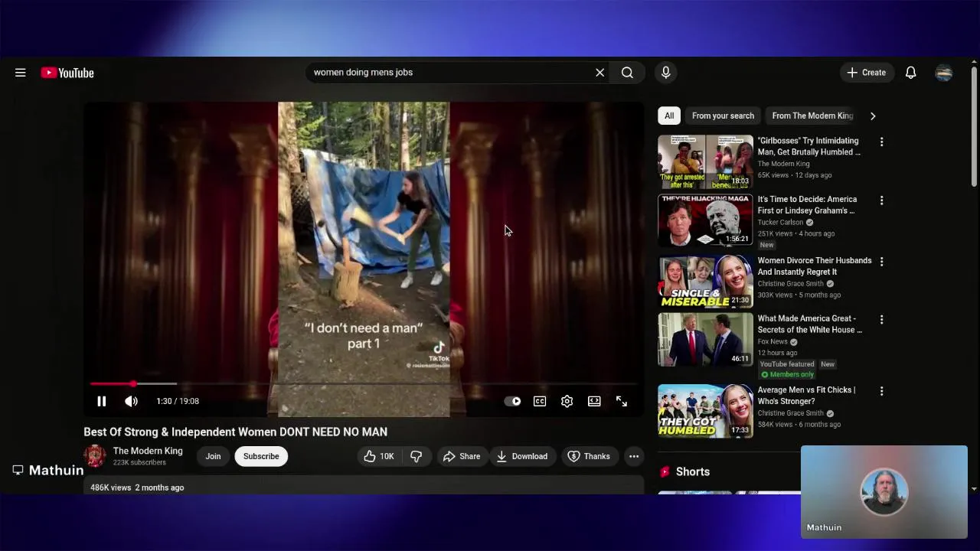Viewport: 980px width, 551px height.
Task: Show next filter chips arrow
Action: [873, 116]
